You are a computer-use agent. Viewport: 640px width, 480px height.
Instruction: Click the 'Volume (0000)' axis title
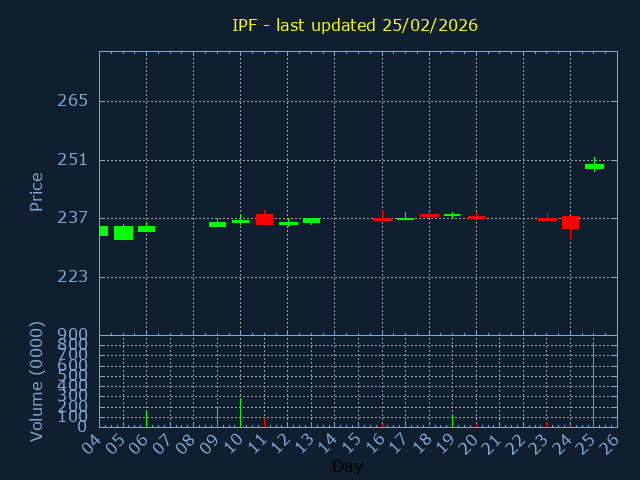point(37,381)
